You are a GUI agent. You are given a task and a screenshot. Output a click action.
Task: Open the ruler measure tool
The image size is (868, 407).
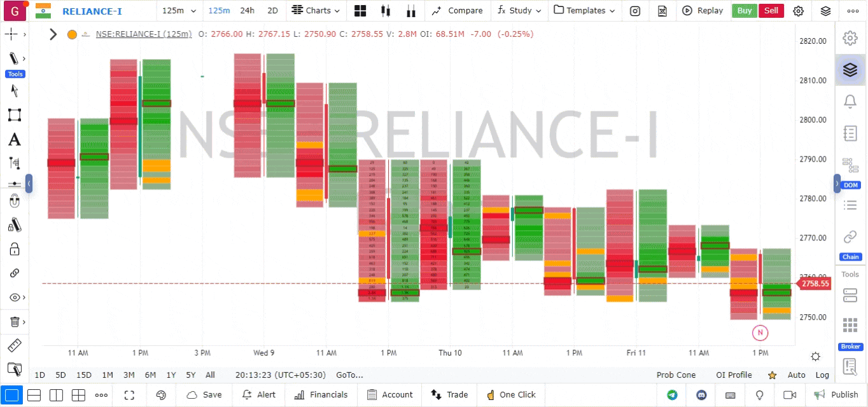(x=14, y=346)
